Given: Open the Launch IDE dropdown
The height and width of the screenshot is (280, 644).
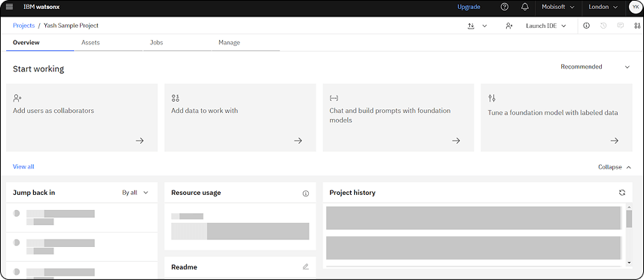Looking at the screenshot, I should coord(546,26).
